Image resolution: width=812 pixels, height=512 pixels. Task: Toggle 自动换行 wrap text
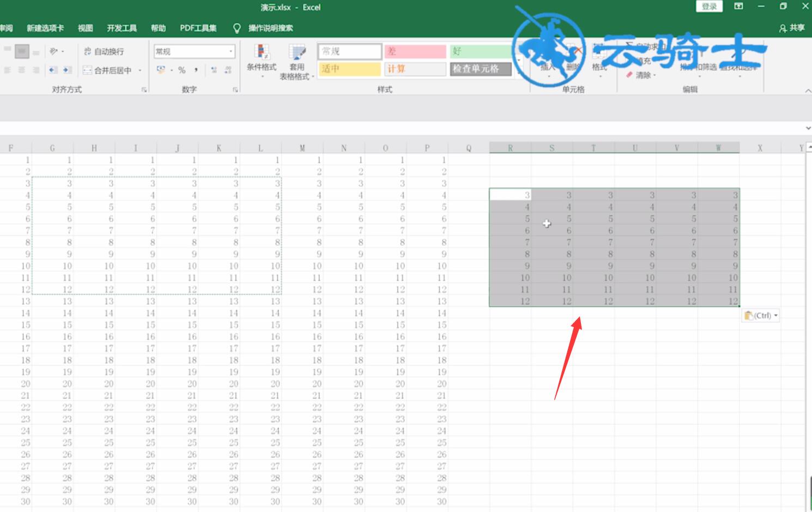coord(104,51)
